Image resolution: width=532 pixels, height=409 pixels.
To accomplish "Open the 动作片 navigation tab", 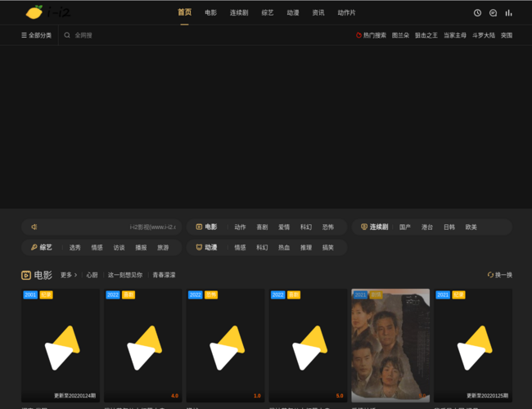I will coord(347,13).
